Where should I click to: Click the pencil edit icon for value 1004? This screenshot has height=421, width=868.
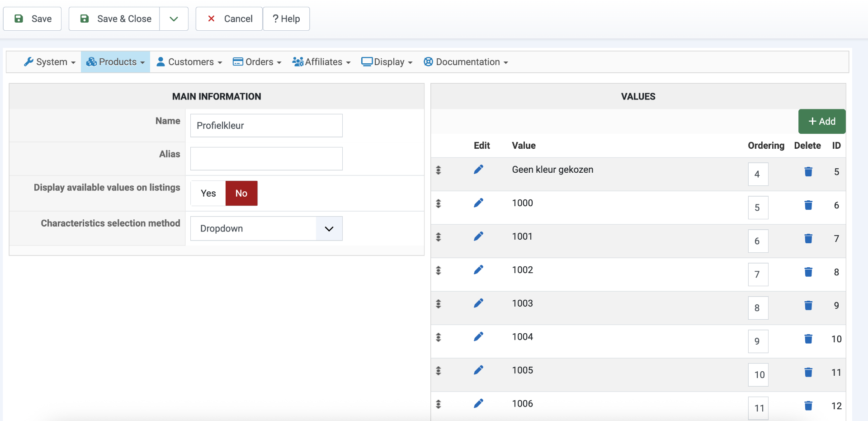478,337
